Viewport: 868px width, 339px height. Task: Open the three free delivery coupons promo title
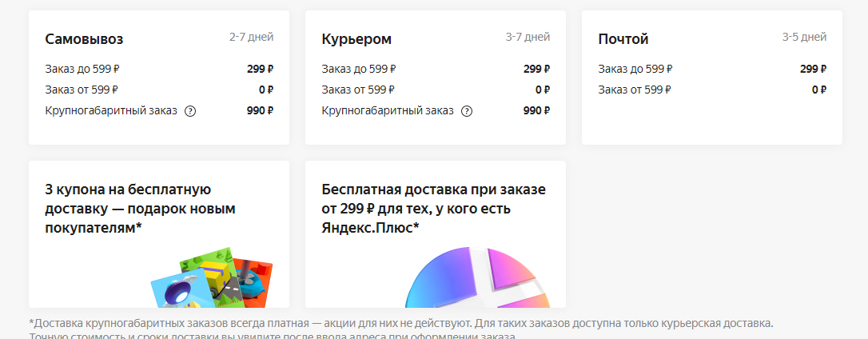141,209
